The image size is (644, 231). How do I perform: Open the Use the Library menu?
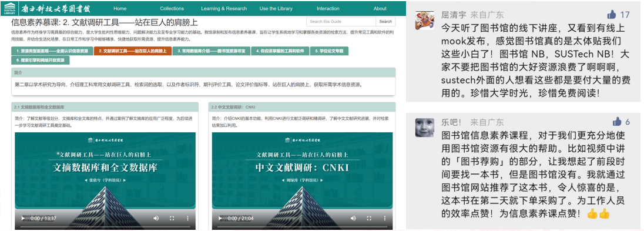(276, 8)
